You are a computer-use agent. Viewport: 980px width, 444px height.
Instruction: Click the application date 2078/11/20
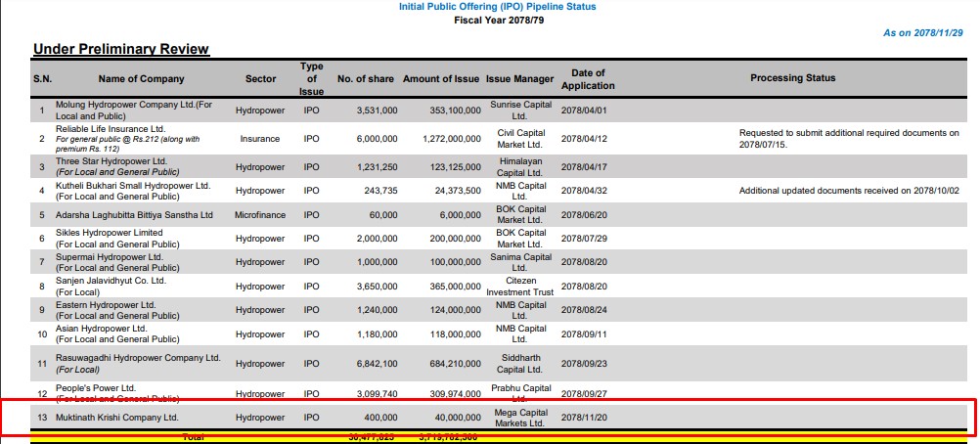[x=585, y=418]
